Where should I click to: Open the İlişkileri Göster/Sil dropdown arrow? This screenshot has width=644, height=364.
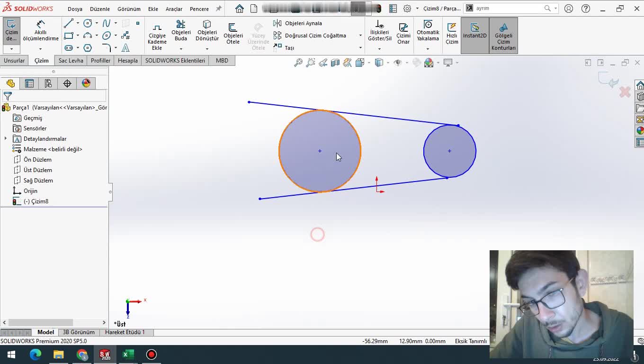[379, 49]
